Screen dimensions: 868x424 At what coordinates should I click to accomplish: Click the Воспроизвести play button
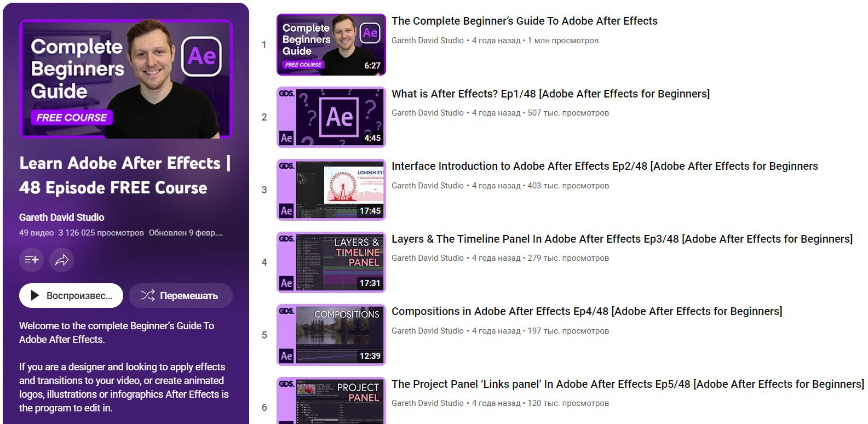point(71,296)
